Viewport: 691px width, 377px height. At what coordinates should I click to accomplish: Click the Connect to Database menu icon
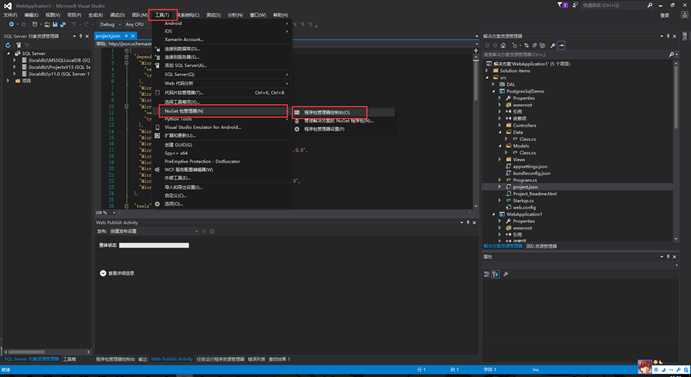click(x=157, y=49)
